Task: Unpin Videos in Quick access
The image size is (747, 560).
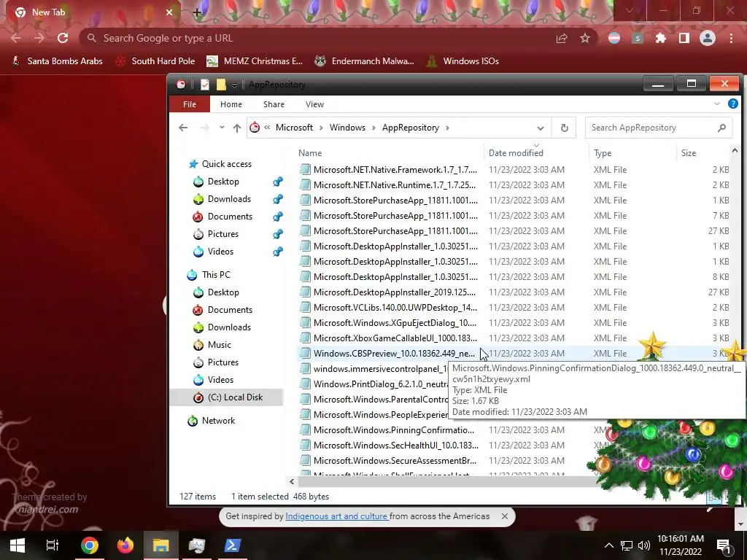Action: pos(278,252)
